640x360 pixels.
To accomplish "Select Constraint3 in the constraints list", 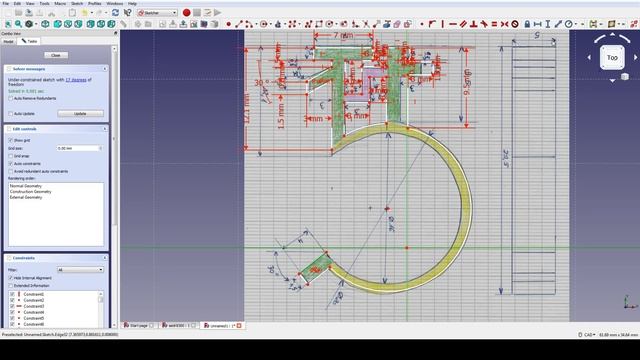I will pos(33,306).
